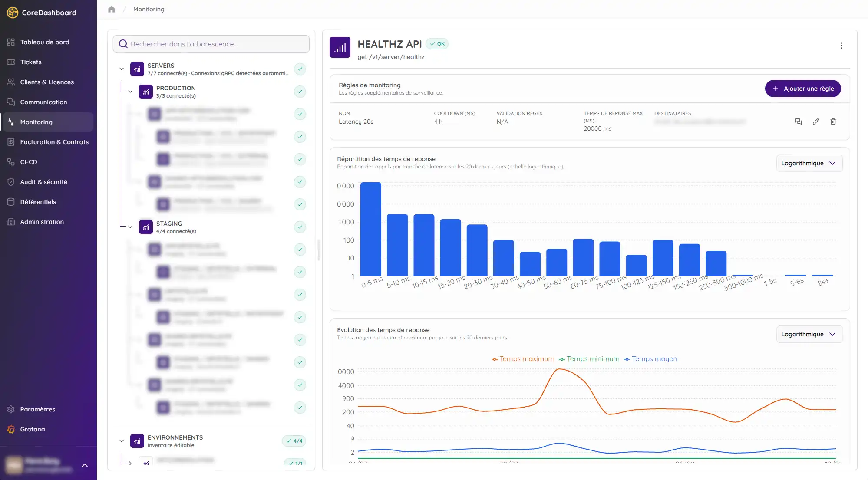Click the "4/4 connecté(s)" STAGING status text

[x=176, y=231]
